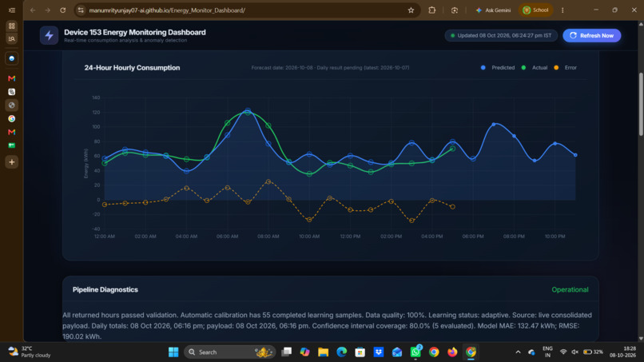Open the green icon tab in sidebar
Image resolution: width=644 pixels, height=362 pixels.
[11, 145]
